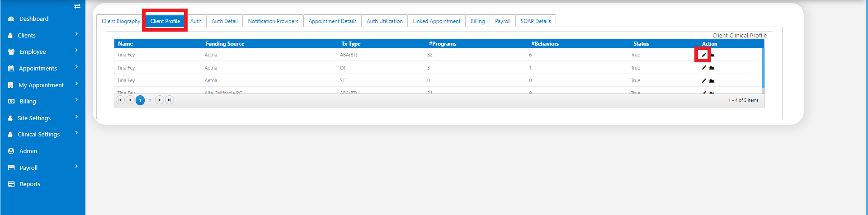Switch to the Auth Detail tab
Viewport: 868px width, 215px height.
[x=224, y=21]
